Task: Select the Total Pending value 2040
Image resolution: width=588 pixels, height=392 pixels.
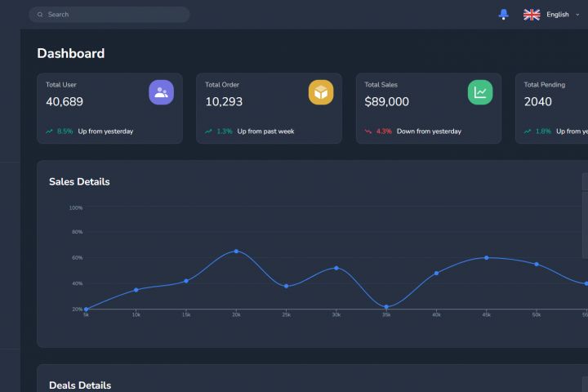Action: point(537,101)
